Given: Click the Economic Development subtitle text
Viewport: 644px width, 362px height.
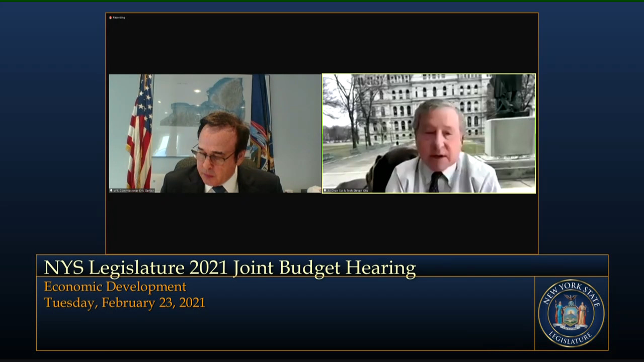Looking at the screenshot, I should click(x=115, y=287).
